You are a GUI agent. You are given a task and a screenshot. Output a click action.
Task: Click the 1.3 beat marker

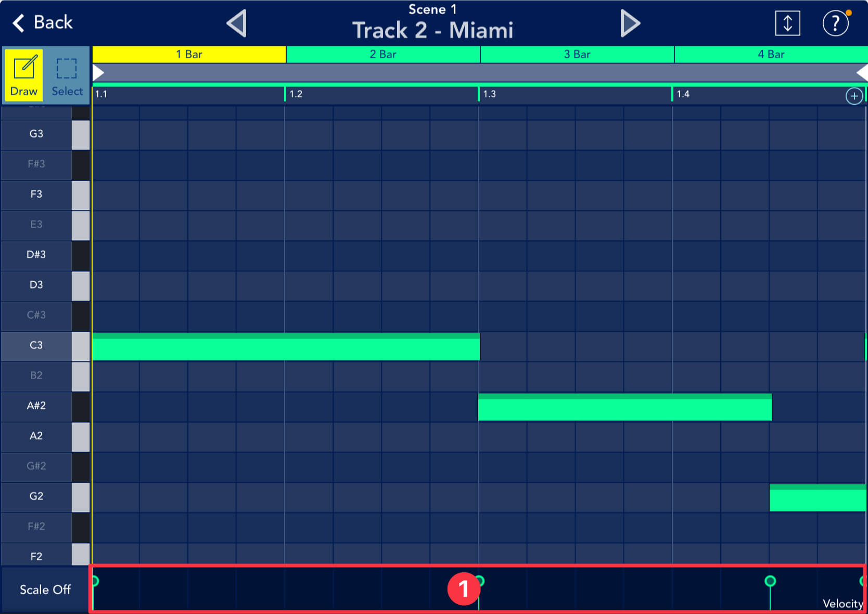(x=489, y=94)
